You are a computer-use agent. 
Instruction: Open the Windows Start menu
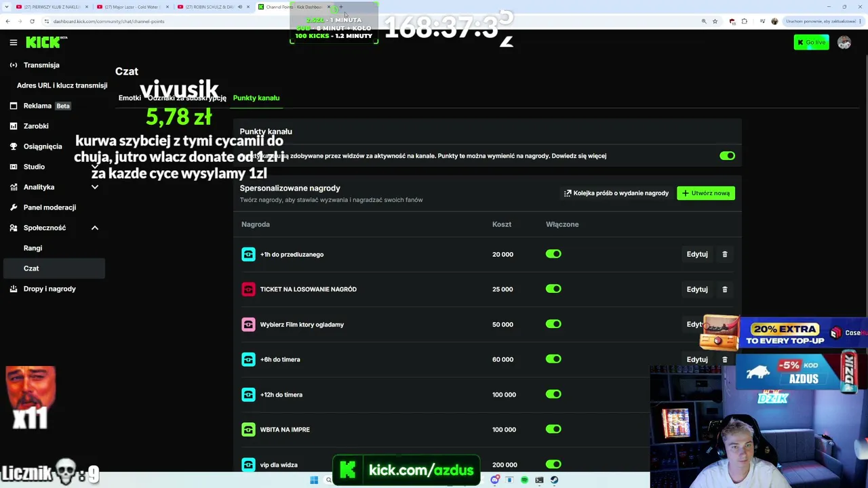(x=314, y=480)
